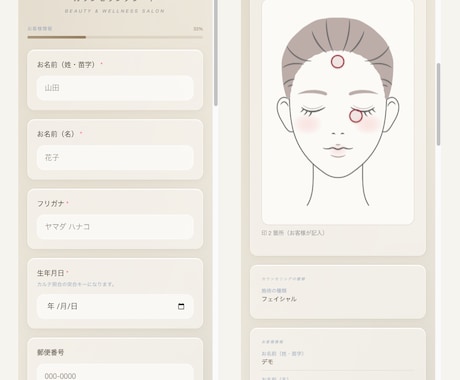460x380 pixels.
Task: Select the forehead circle mark on face diagram
Action: [337, 62]
